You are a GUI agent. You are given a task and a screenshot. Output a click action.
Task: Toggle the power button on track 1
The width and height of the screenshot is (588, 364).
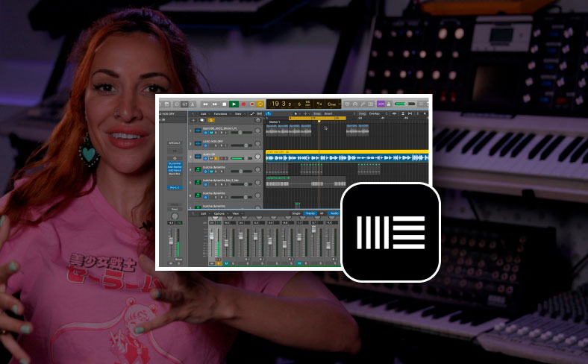point(205,133)
